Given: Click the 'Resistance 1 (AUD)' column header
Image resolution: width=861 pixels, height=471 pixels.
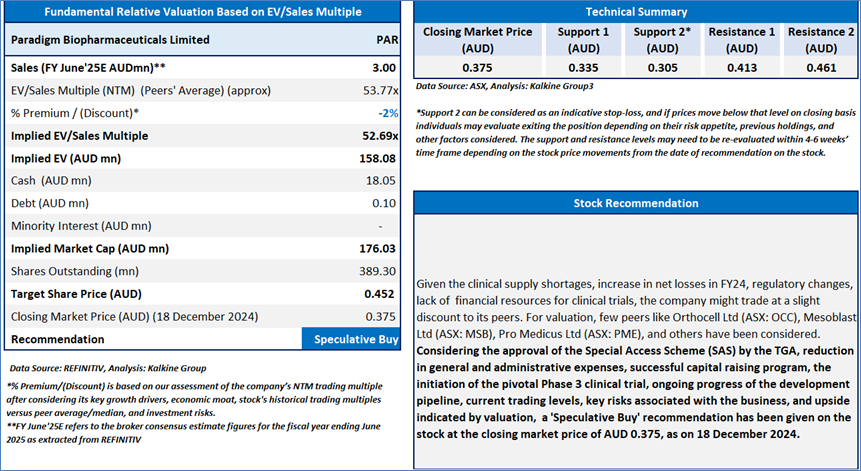Looking at the screenshot, I should [x=742, y=40].
